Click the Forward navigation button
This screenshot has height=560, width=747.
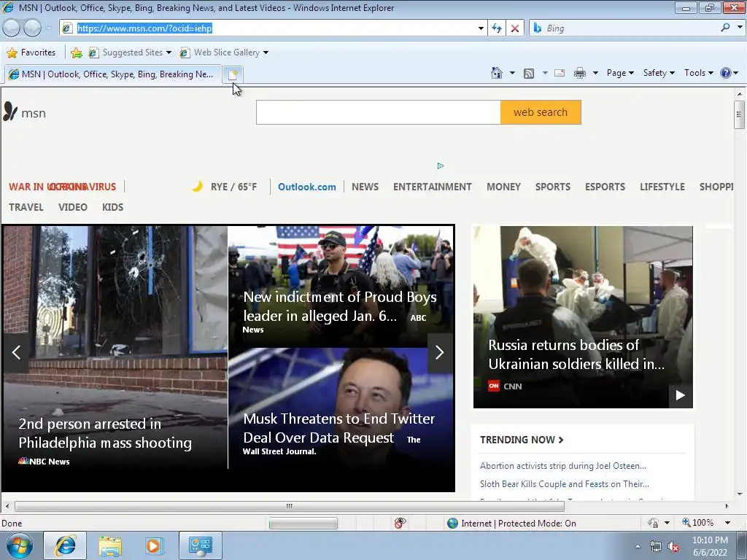pos(32,28)
